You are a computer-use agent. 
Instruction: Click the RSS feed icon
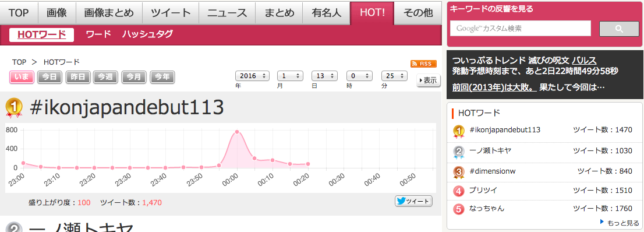(x=423, y=64)
